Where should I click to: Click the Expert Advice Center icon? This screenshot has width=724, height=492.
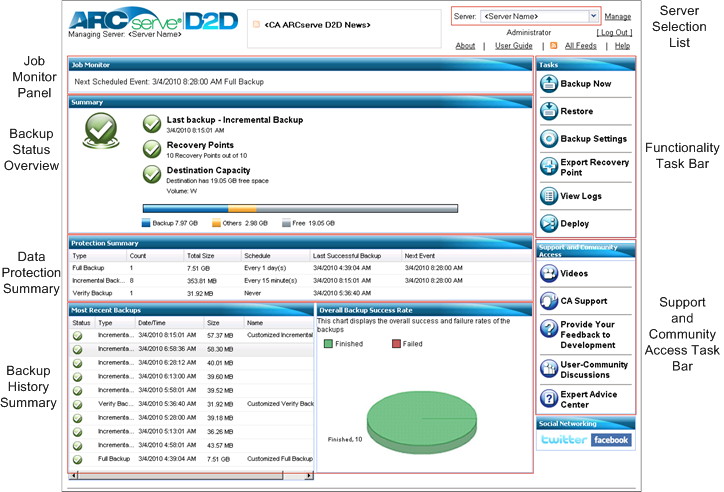click(x=549, y=398)
